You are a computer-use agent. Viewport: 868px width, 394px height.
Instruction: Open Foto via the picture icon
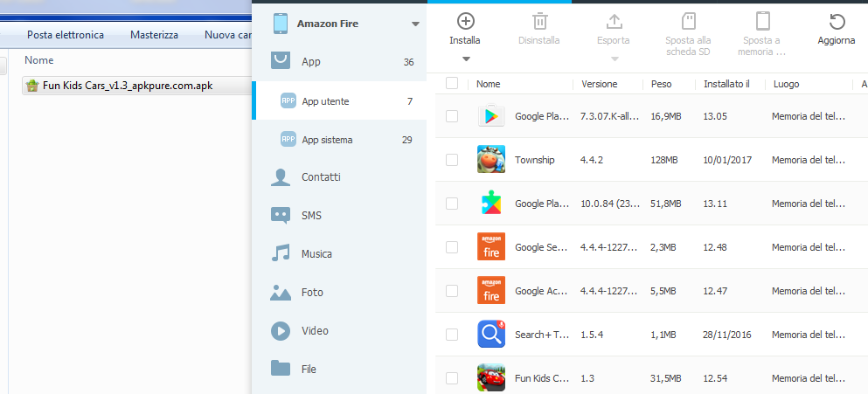click(281, 292)
